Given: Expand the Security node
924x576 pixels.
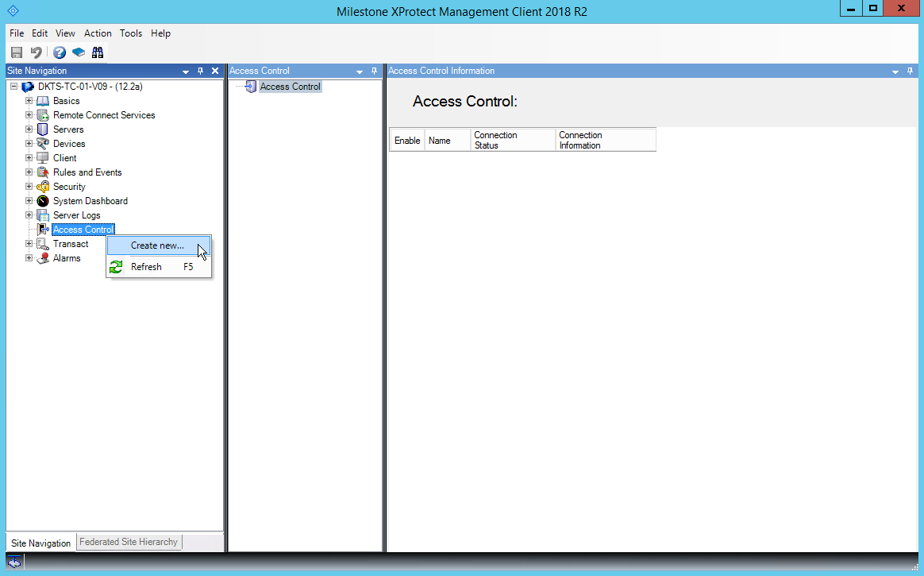Looking at the screenshot, I should (29, 186).
